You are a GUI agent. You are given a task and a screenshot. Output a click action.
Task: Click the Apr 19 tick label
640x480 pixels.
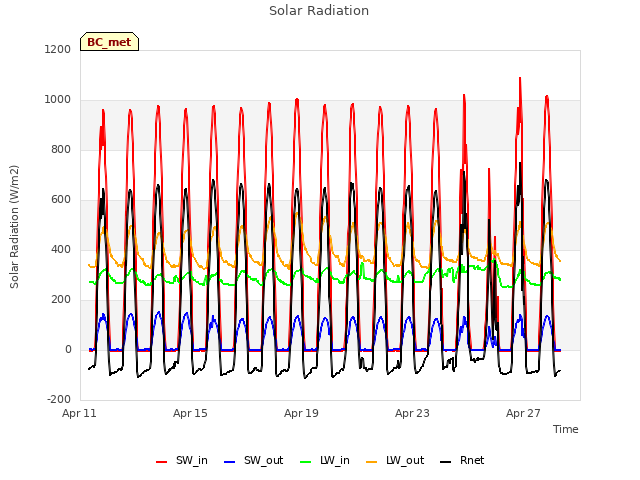(301, 413)
